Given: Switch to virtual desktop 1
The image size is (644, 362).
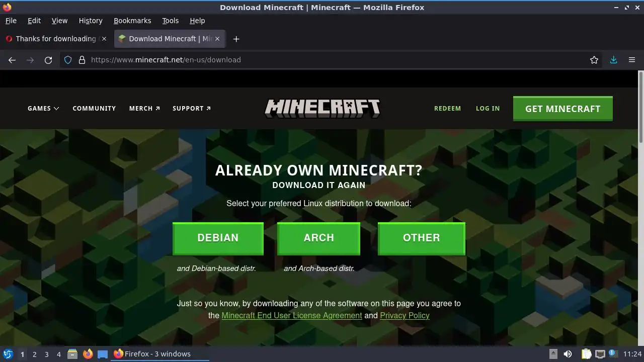Looking at the screenshot, I should tap(22, 354).
